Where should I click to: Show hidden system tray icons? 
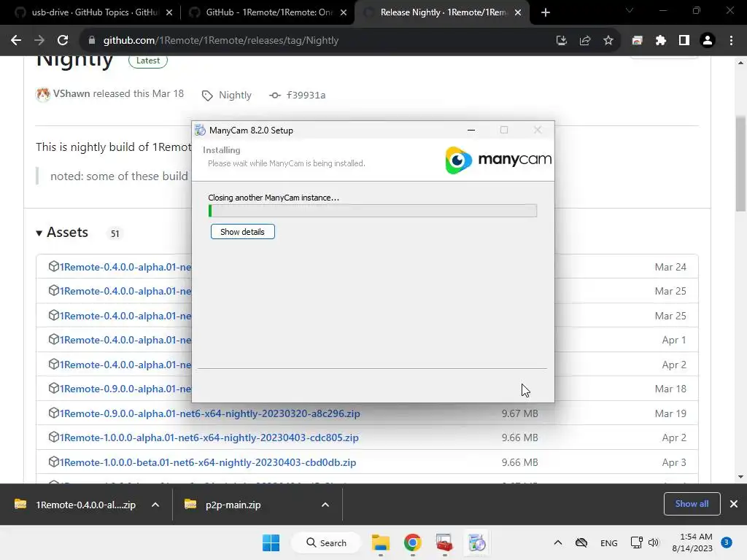(558, 542)
